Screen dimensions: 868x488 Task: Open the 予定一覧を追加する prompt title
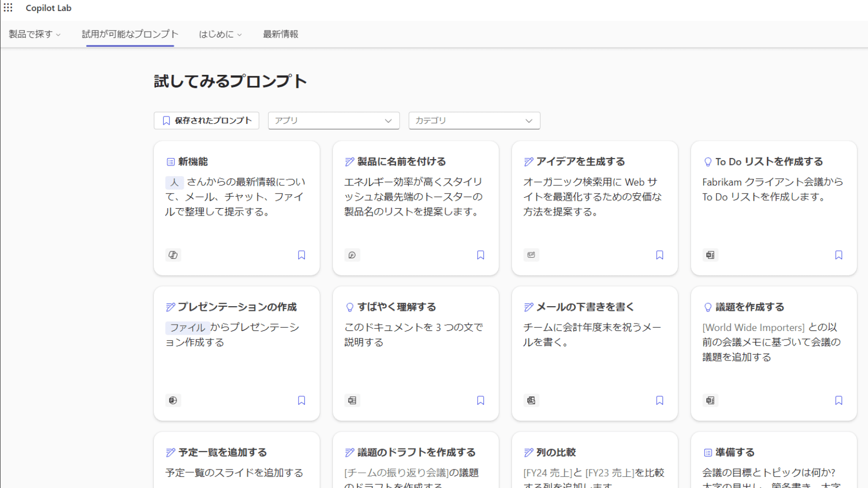[x=222, y=453]
